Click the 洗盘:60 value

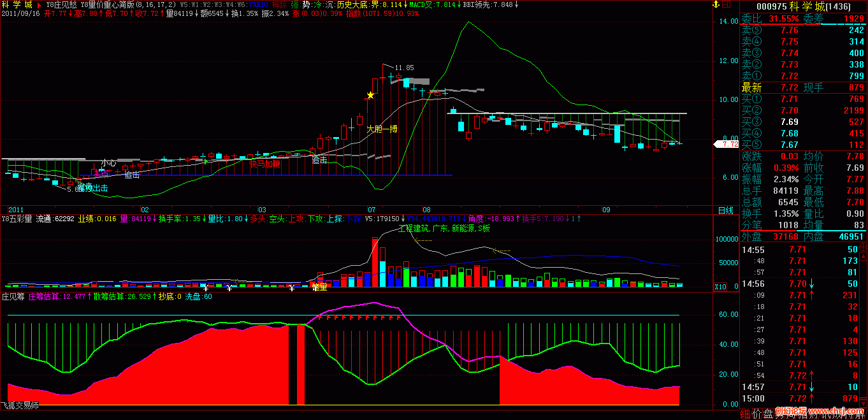click(x=199, y=296)
